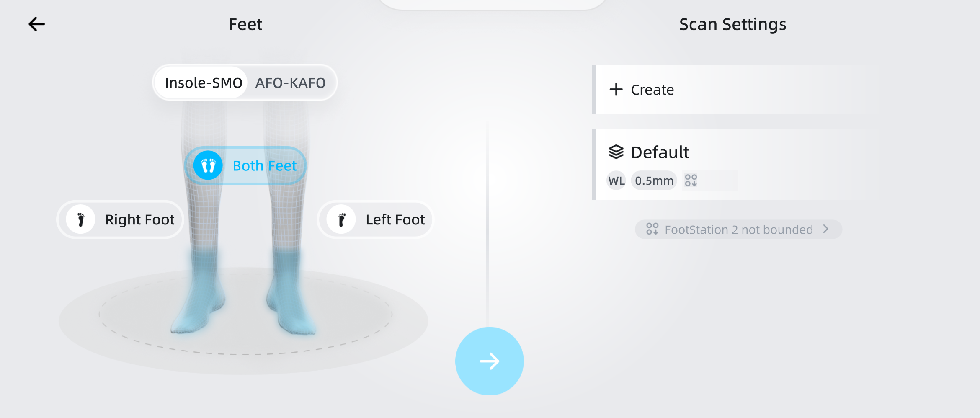This screenshot has height=418, width=980.
Task: Click the FootStation 2 device icon
Action: [x=652, y=229]
